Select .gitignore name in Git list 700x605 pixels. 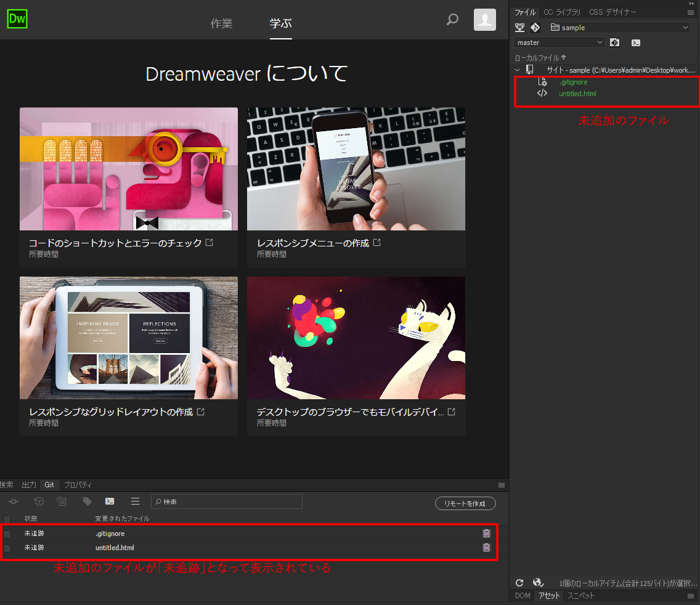[x=110, y=534]
